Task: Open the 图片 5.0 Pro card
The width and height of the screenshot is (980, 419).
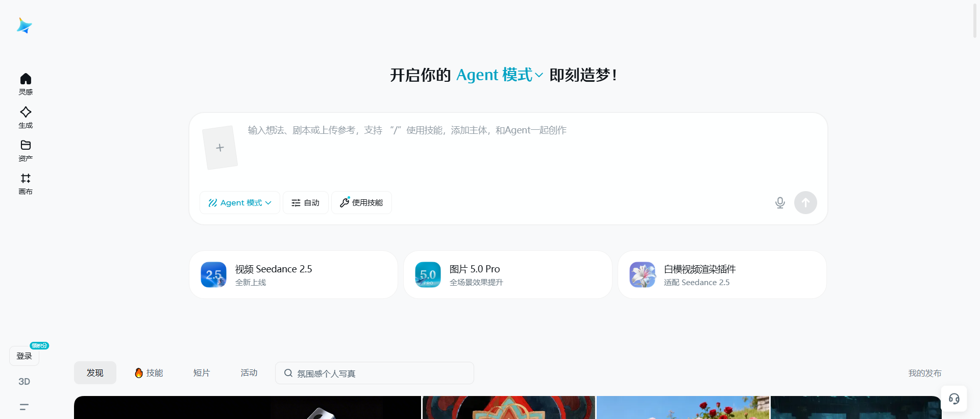Action: click(508, 275)
